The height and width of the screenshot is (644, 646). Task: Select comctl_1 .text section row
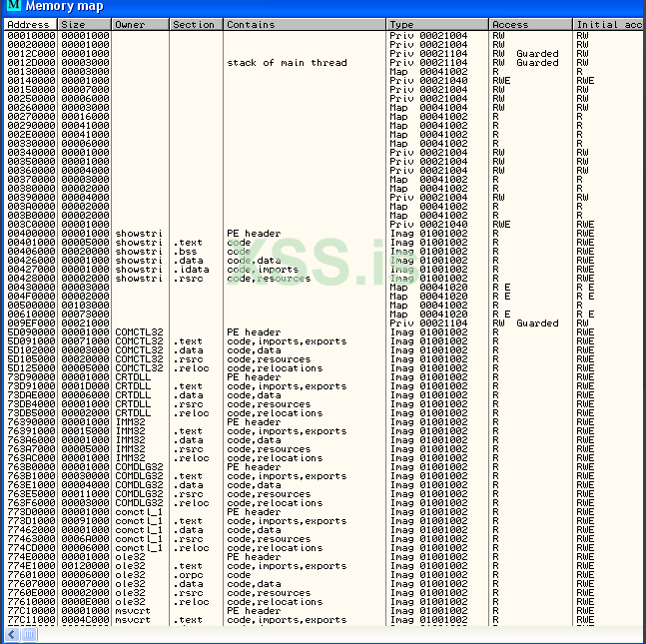click(x=323, y=521)
